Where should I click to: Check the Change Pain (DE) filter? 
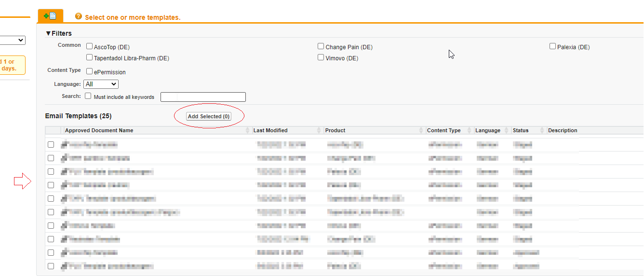click(321, 46)
